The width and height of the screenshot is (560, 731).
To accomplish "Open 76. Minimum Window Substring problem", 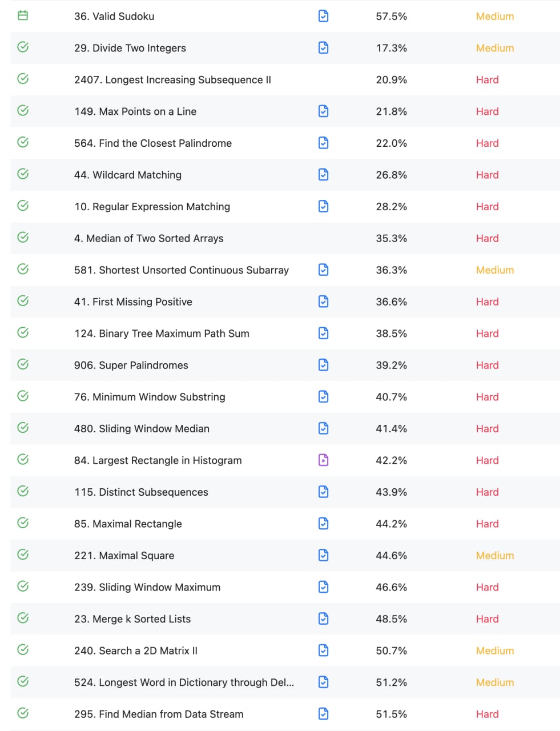I will coord(150,397).
